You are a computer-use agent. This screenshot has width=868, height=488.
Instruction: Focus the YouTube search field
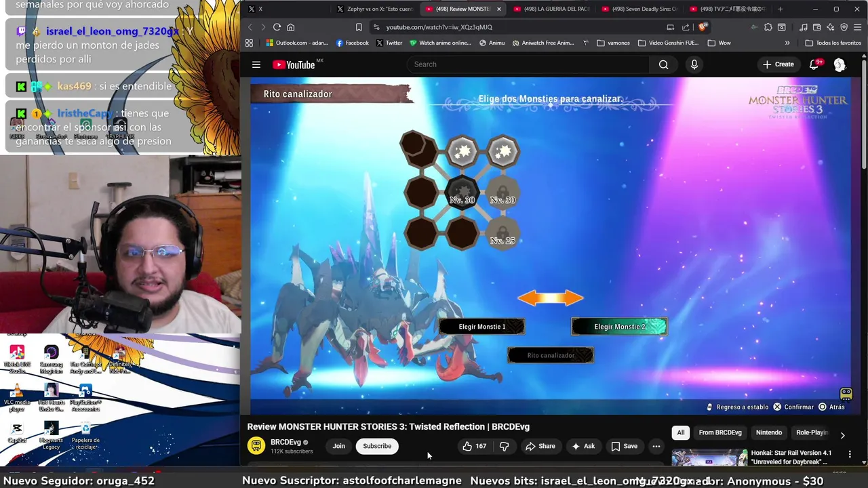click(528, 64)
